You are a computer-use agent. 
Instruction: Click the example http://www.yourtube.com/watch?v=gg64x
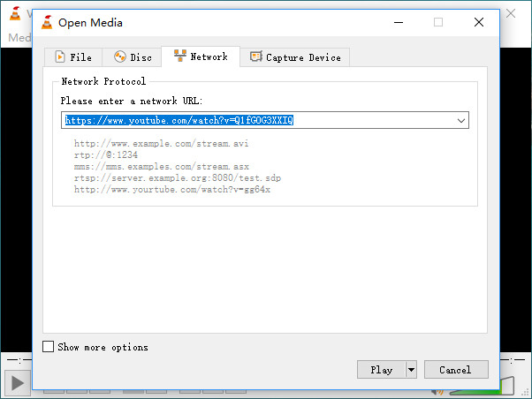172,190
